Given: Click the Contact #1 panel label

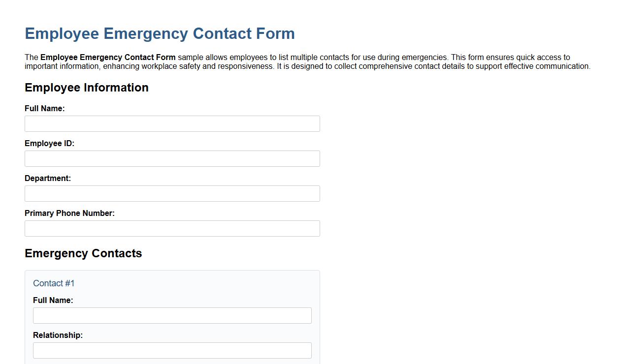Looking at the screenshot, I should pyautogui.click(x=53, y=283).
